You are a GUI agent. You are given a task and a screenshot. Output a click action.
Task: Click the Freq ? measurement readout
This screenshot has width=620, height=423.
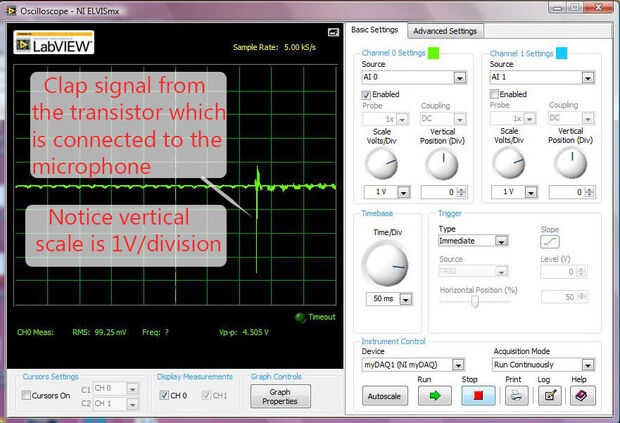155,332
